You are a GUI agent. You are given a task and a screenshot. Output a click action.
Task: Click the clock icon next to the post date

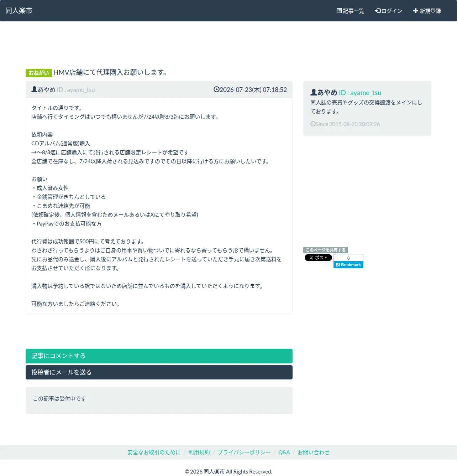click(x=216, y=89)
